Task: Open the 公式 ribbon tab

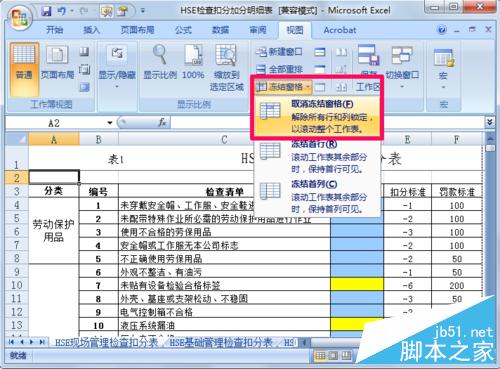Action: (183, 30)
